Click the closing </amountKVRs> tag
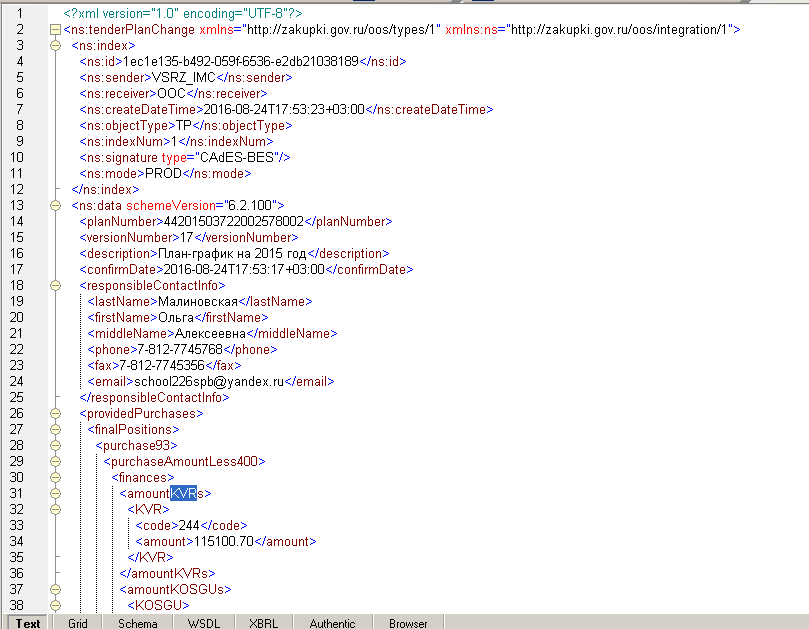Screen dimensions: 809x629 [x=167, y=573]
